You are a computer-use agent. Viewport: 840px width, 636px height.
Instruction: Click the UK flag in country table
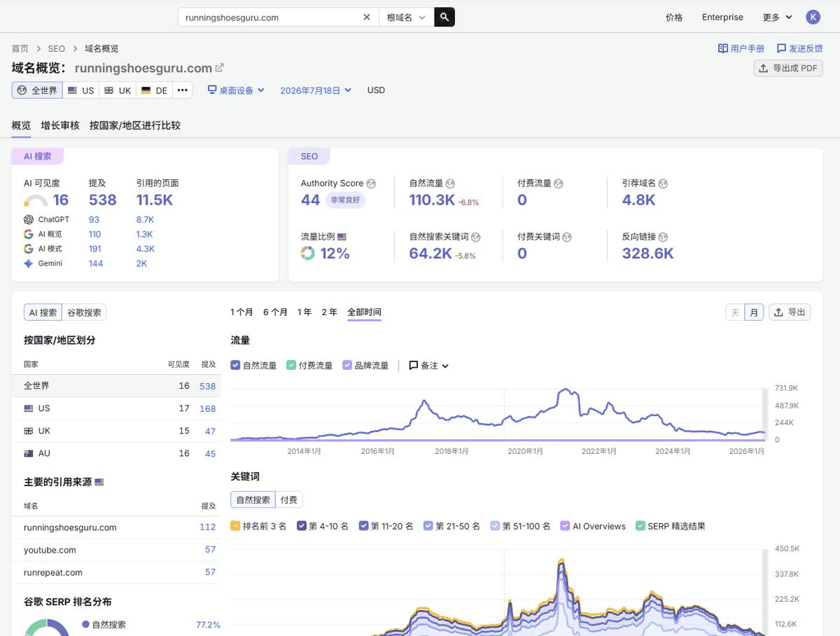(29, 431)
